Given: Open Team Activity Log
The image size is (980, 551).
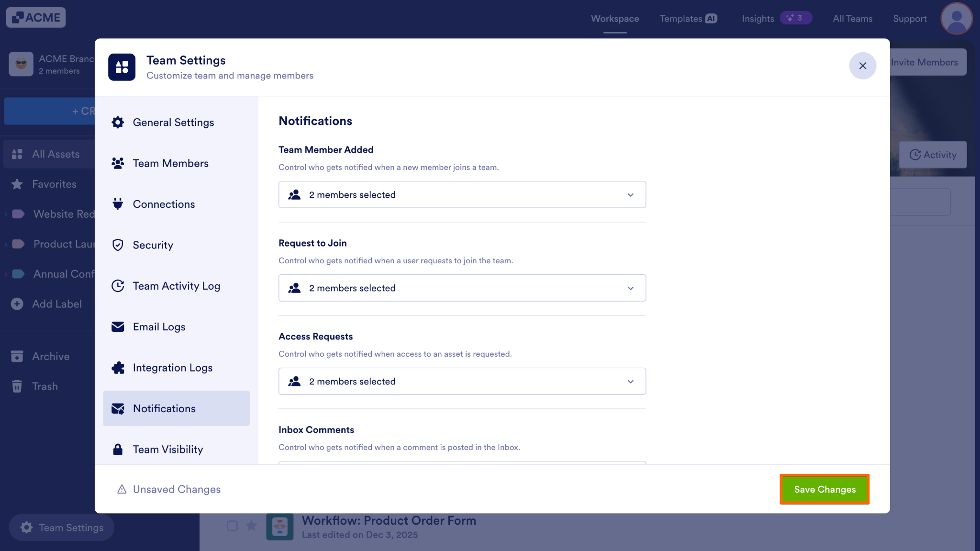Looking at the screenshot, I should 176,286.
